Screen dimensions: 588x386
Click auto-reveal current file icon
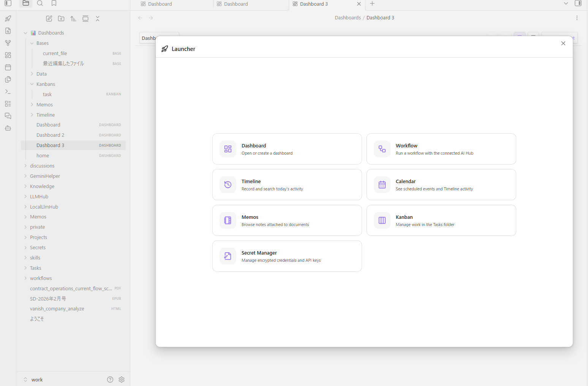pos(85,19)
